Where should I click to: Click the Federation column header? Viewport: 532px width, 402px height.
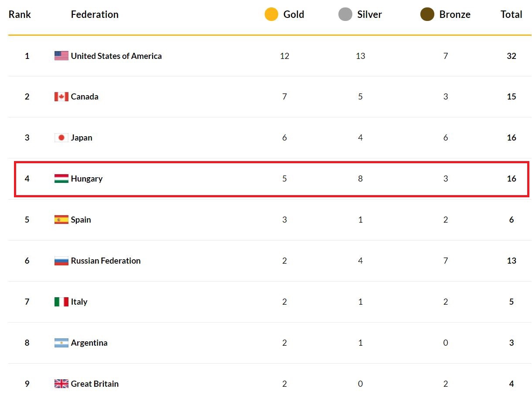coord(95,14)
